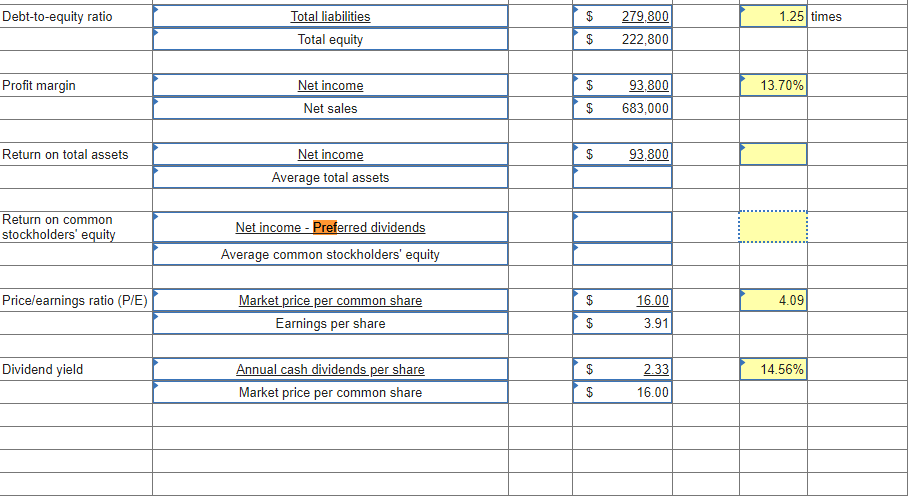The width and height of the screenshot is (910, 499).
Task: Click the $279,800 total liabilities value
Action: click(622, 16)
